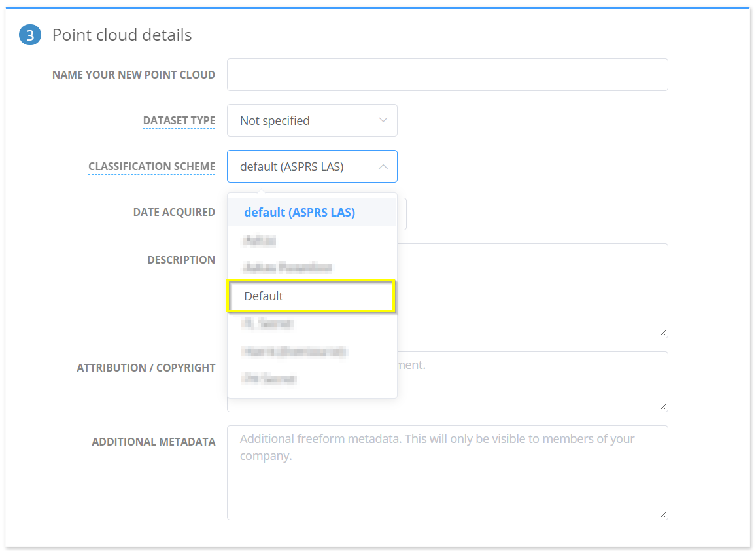Click the Name Your New Point Cloud field
The height and width of the screenshot is (551, 756).
pyautogui.click(x=447, y=74)
